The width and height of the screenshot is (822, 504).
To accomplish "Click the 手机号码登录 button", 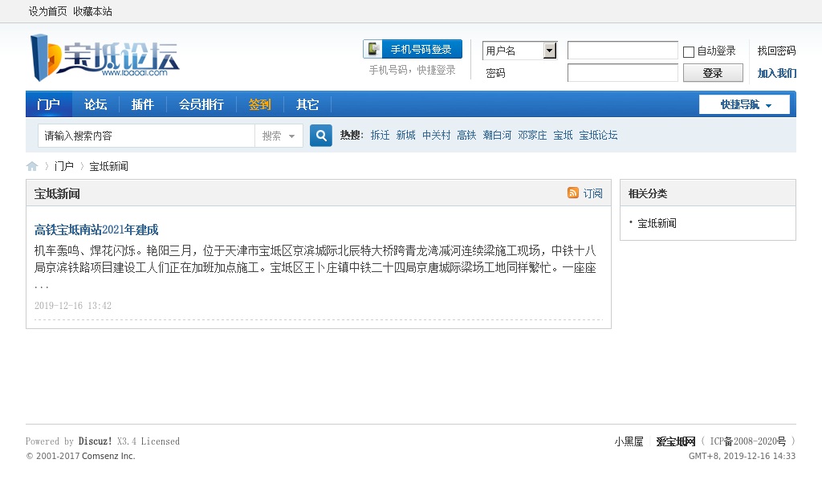I will point(413,49).
